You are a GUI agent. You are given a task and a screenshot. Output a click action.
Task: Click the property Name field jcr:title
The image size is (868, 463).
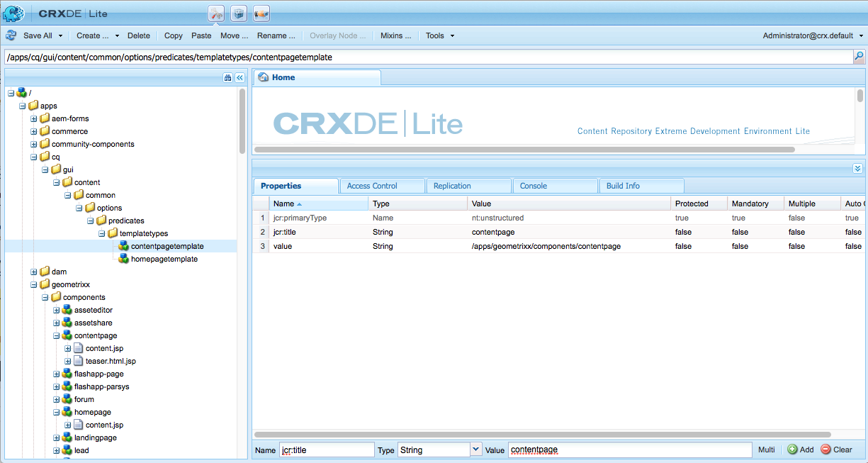pyautogui.click(x=326, y=450)
